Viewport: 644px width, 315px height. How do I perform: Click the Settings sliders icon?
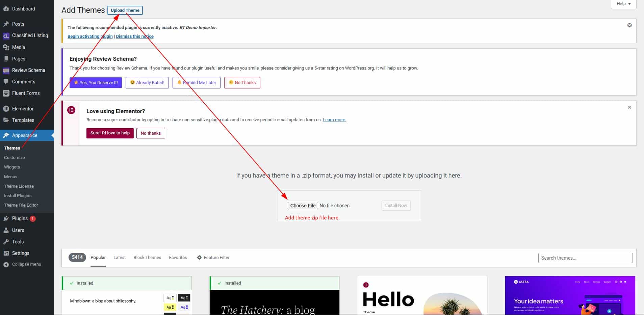(x=6, y=253)
